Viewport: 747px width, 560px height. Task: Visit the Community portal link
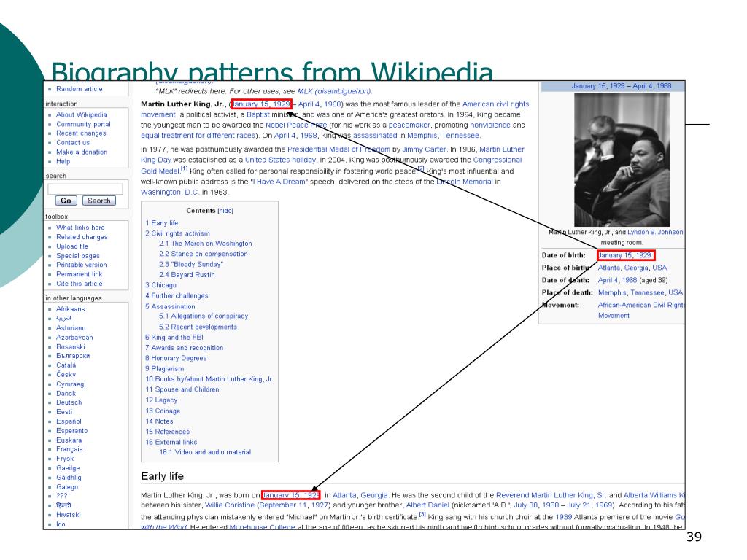pos(83,124)
